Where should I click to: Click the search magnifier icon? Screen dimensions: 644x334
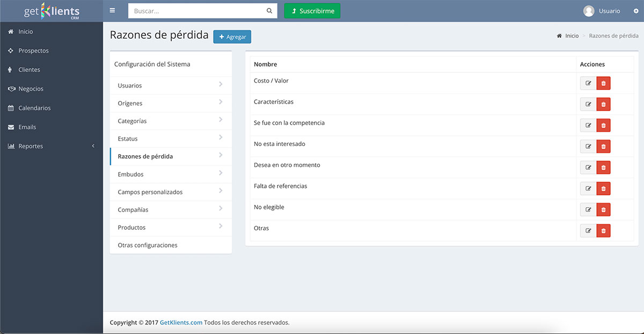coord(269,11)
